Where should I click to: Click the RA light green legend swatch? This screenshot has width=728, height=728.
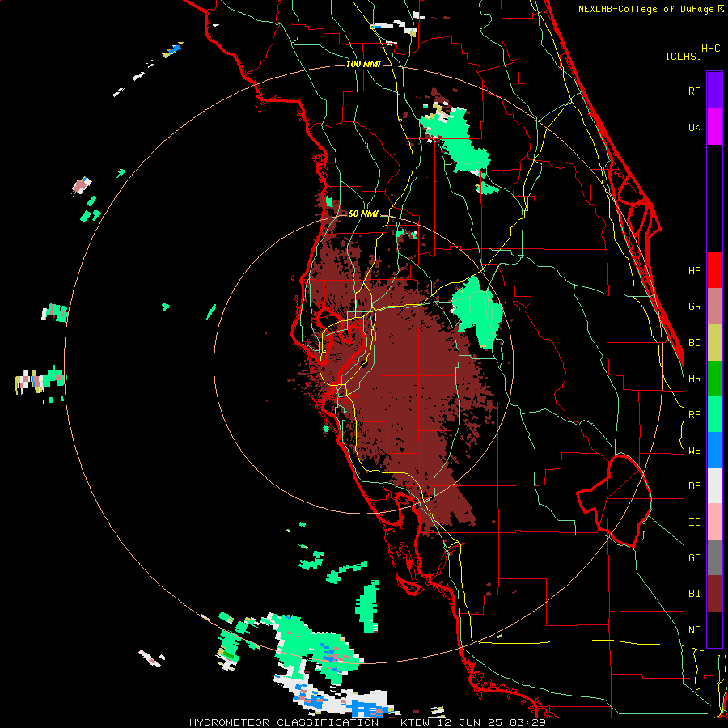(714, 414)
